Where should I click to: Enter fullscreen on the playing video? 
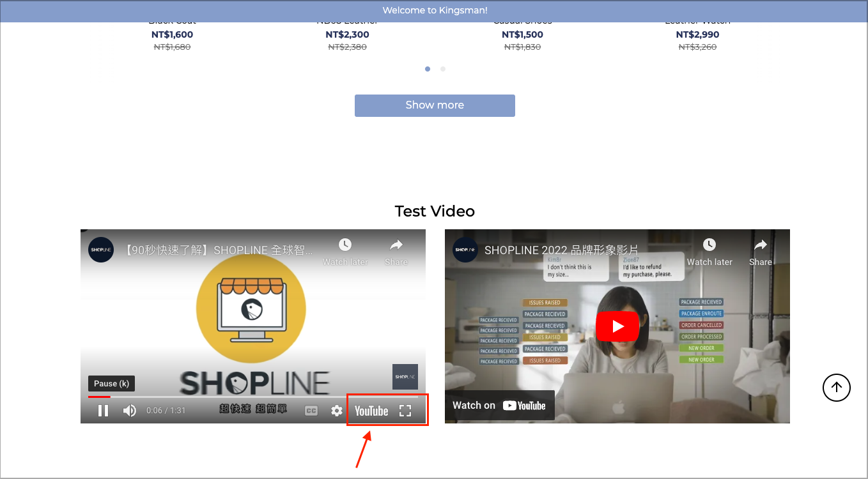[405, 411]
